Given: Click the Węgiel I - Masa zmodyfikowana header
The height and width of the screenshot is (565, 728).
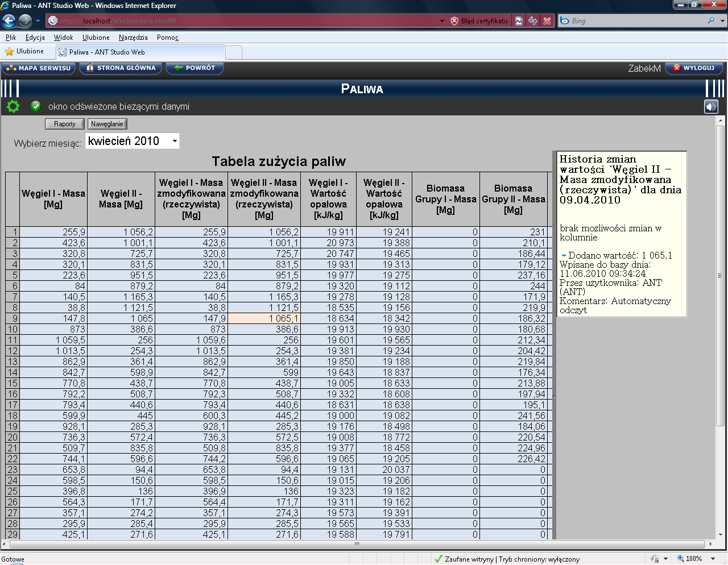Looking at the screenshot, I should 191,199.
